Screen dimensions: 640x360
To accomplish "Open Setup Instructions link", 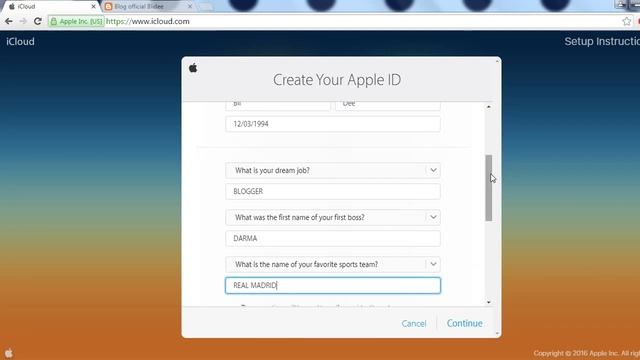I will coord(602,41).
